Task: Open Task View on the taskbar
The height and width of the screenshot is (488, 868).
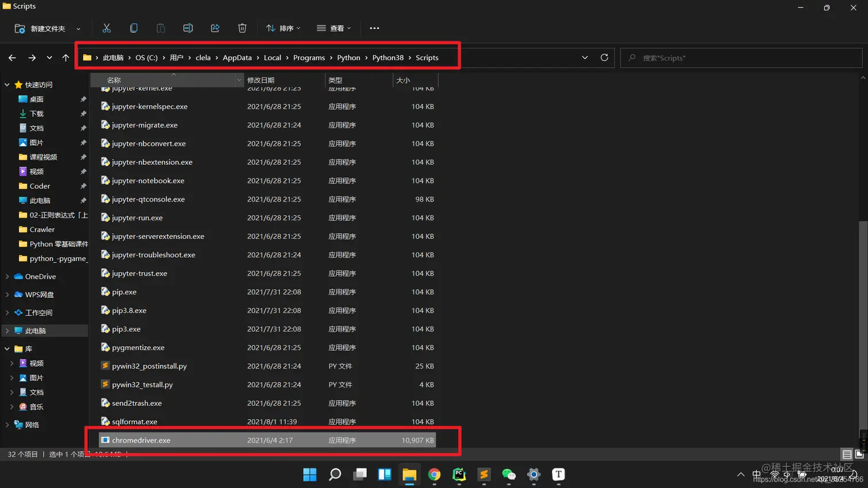Action: coord(360,474)
